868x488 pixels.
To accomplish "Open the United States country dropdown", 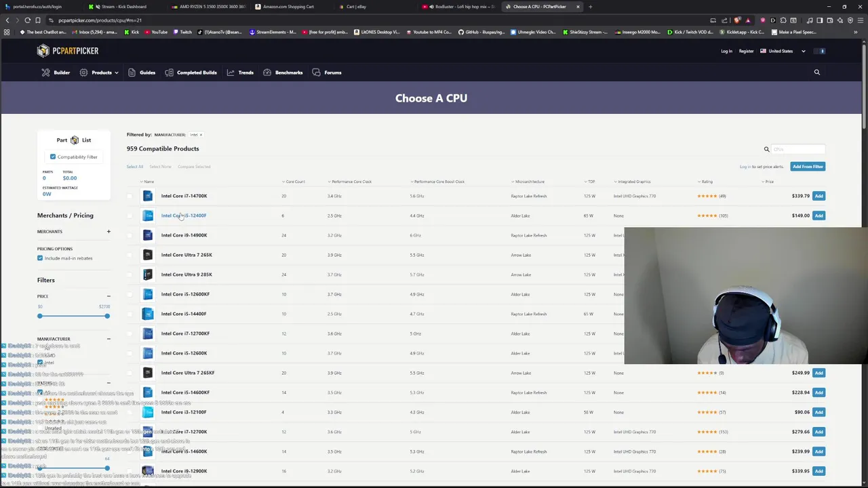I will [x=783, y=51].
